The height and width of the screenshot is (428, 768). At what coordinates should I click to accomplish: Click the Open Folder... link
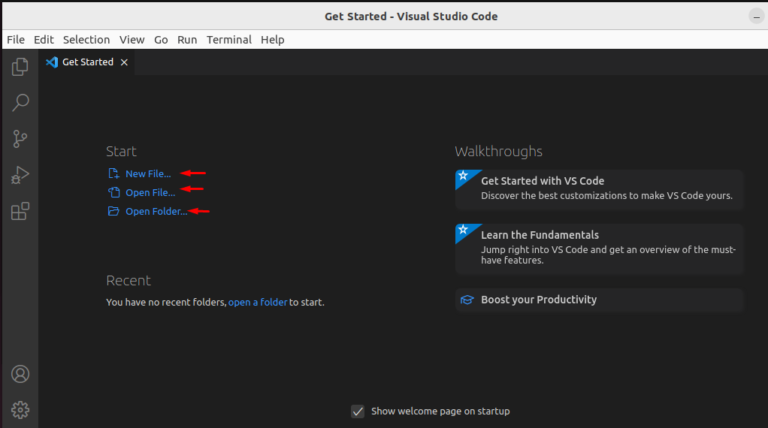pos(156,212)
